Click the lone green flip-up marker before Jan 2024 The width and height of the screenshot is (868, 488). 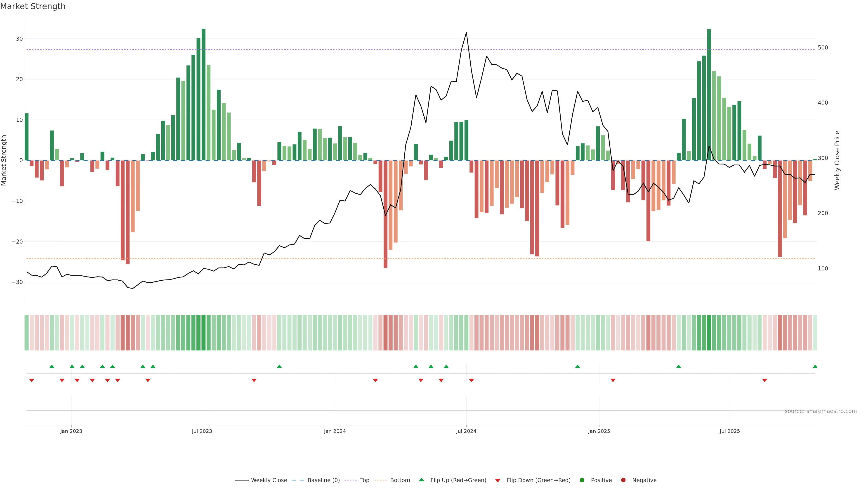tap(279, 366)
